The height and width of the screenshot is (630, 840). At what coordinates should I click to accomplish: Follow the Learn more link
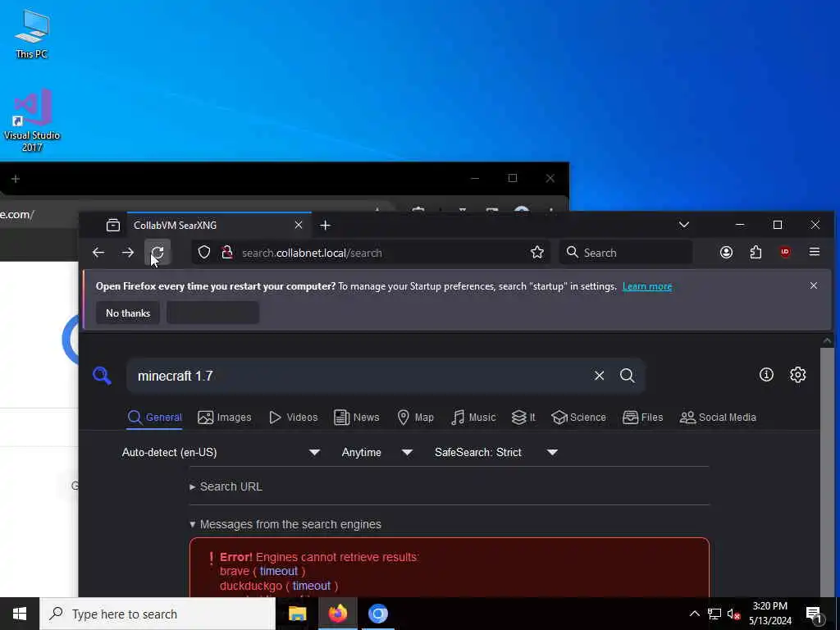pyautogui.click(x=647, y=286)
